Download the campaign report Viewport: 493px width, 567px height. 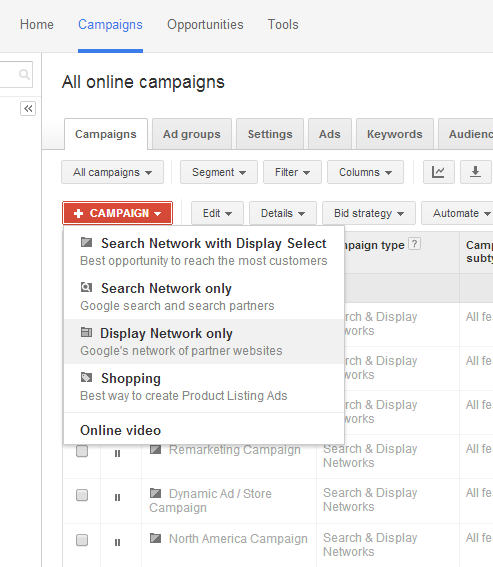tap(475, 172)
